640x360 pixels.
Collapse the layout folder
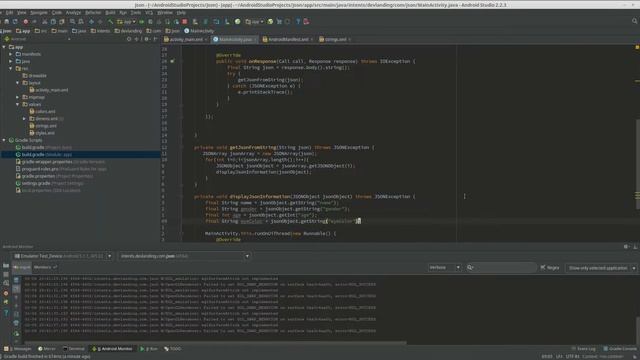[x=18, y=83]
